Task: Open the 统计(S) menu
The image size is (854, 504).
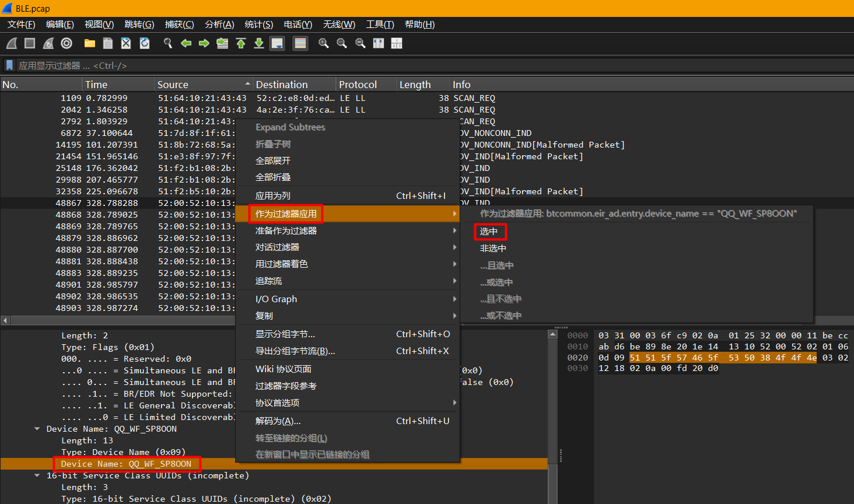Action: tap(258, 24)
